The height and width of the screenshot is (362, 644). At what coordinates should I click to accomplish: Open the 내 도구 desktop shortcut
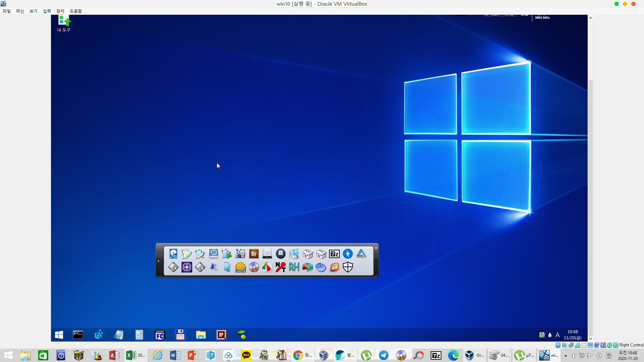(x=64, y=23)
